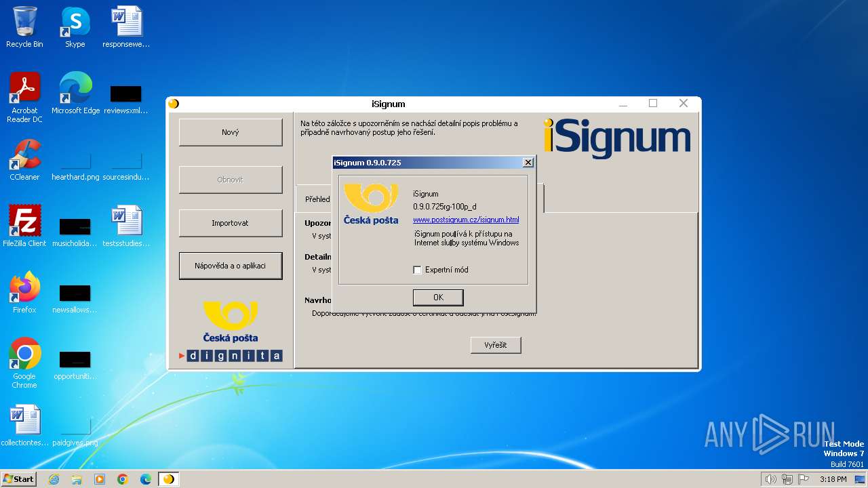Image resolution: width=868 pixels, height=488 pixels.
Task: Click the dignita logo in sidebar
Action: (x=231, y=356)
